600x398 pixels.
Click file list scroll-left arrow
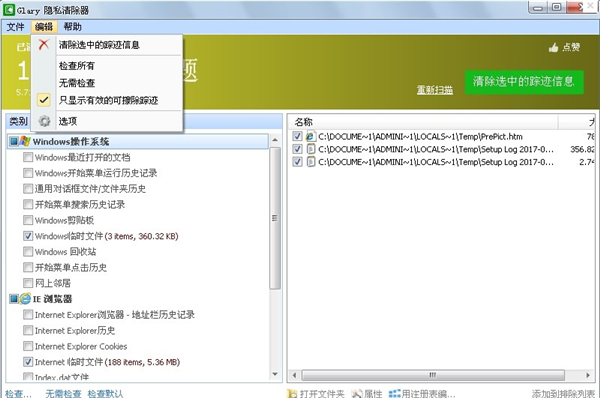tap(294, 375)
